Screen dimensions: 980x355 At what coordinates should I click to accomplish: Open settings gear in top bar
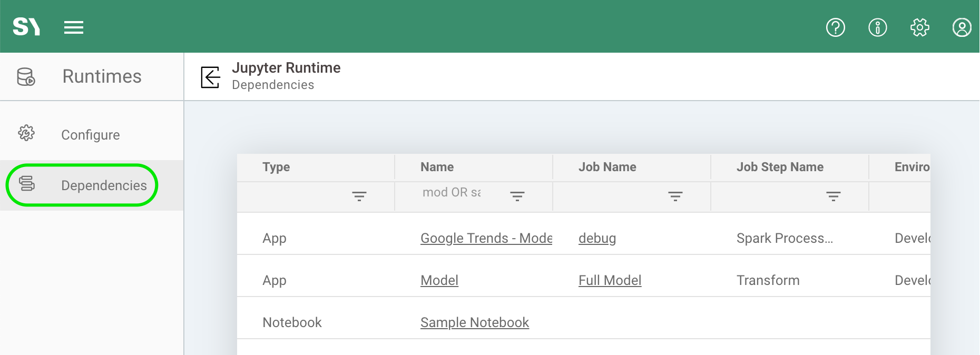point(919,27)
